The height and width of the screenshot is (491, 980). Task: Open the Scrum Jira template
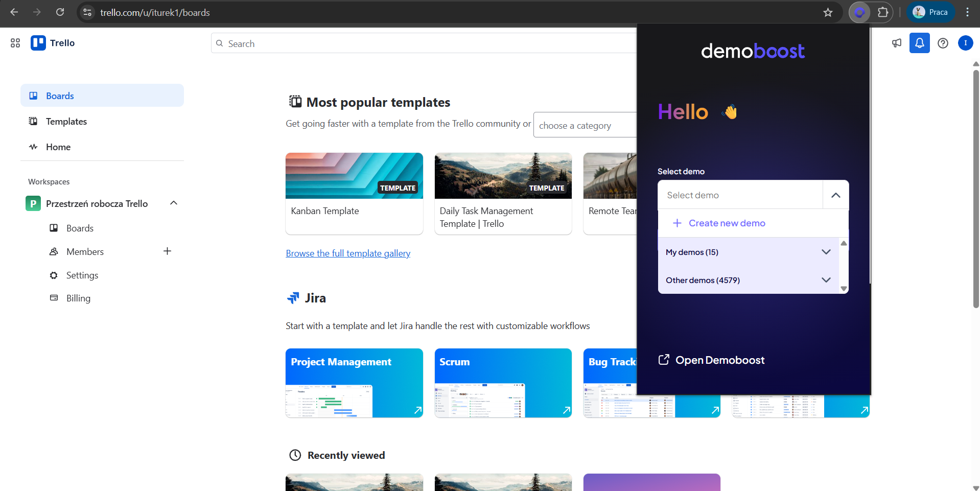(x=503, y=383)
